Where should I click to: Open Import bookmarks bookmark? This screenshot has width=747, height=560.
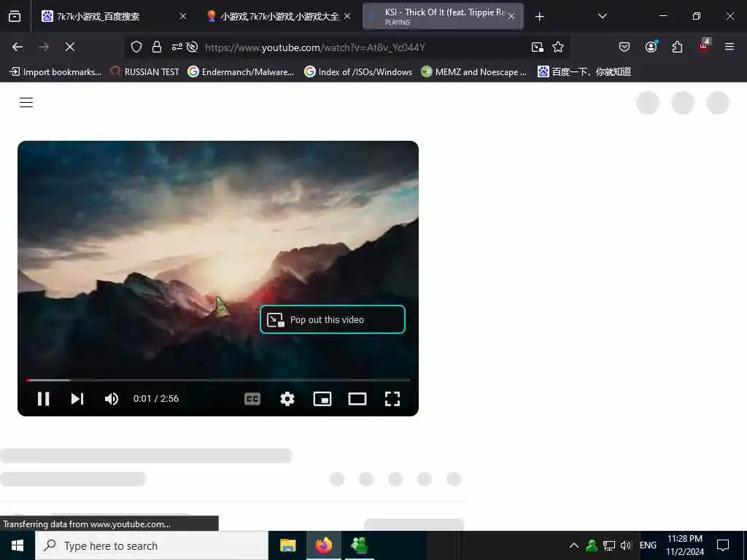[55, 72]
